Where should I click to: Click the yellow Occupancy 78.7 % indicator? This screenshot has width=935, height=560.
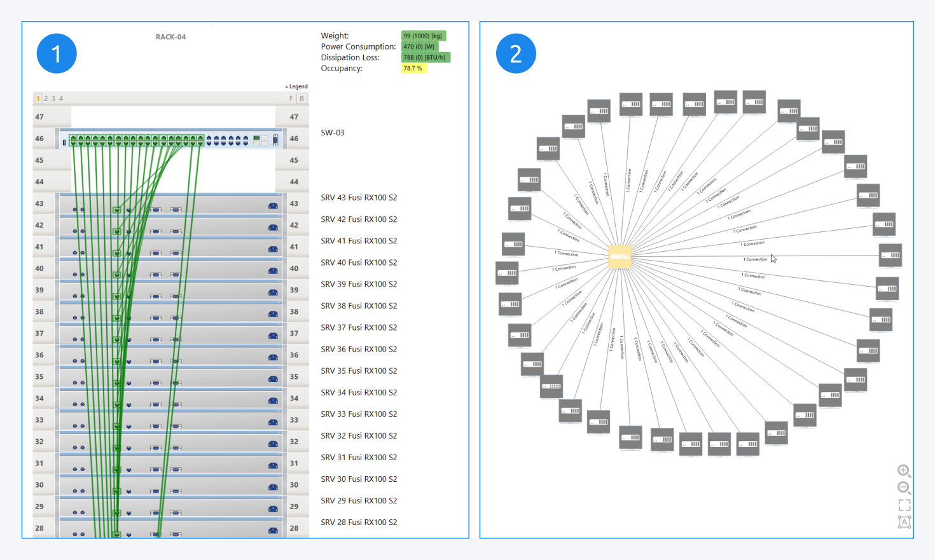[413, 69]
